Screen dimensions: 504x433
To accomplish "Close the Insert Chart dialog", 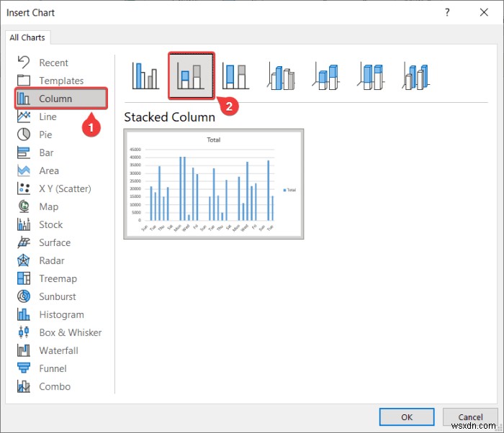I will point(484,12).
